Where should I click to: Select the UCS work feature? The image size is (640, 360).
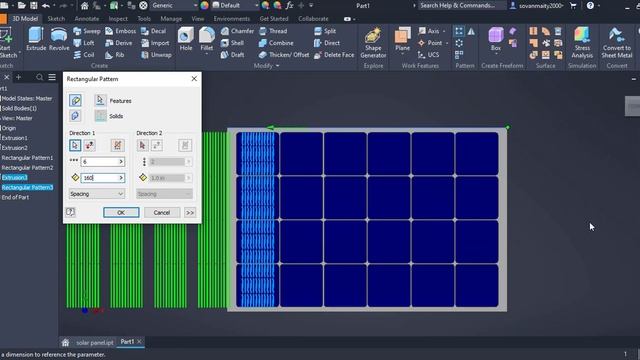coord(428,55)
